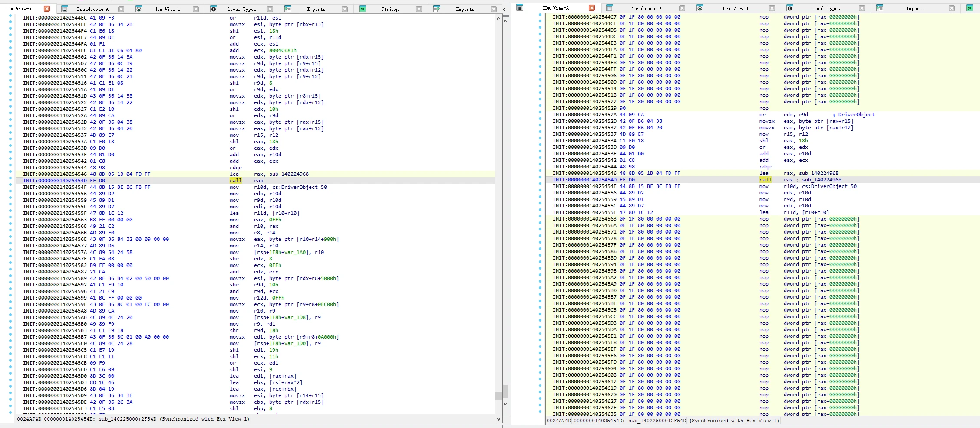Image resolution: width=980 pixels, height=428 pixels.
Task: Click Hex View-1 tab icon in left window
Action: 139,9
